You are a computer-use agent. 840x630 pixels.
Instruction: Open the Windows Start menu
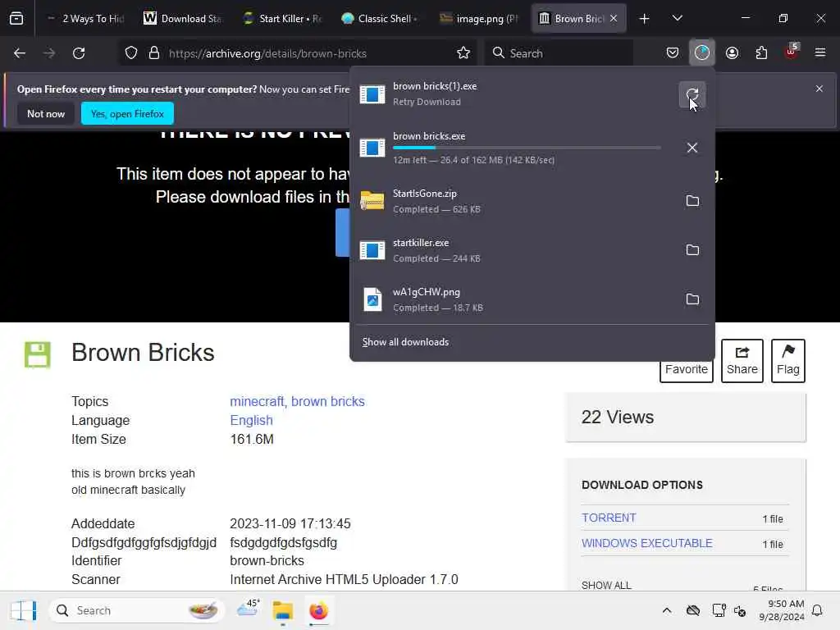coord(23,610)
